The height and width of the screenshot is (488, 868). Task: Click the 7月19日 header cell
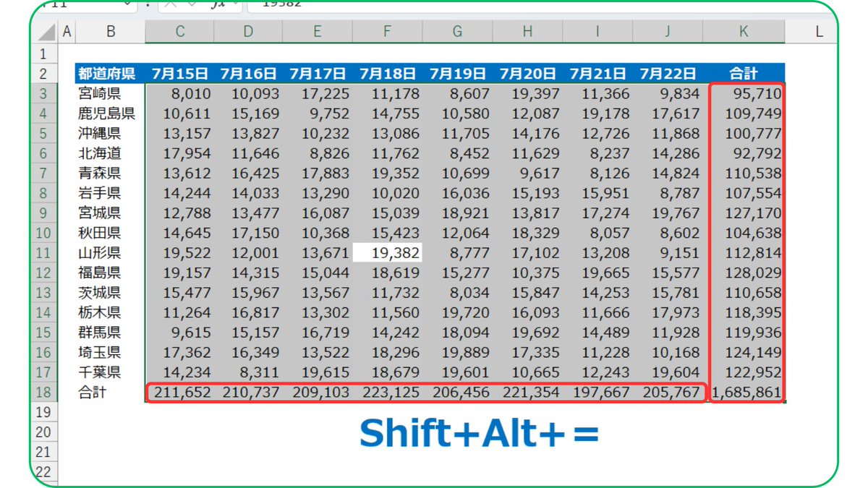[457, 74]
